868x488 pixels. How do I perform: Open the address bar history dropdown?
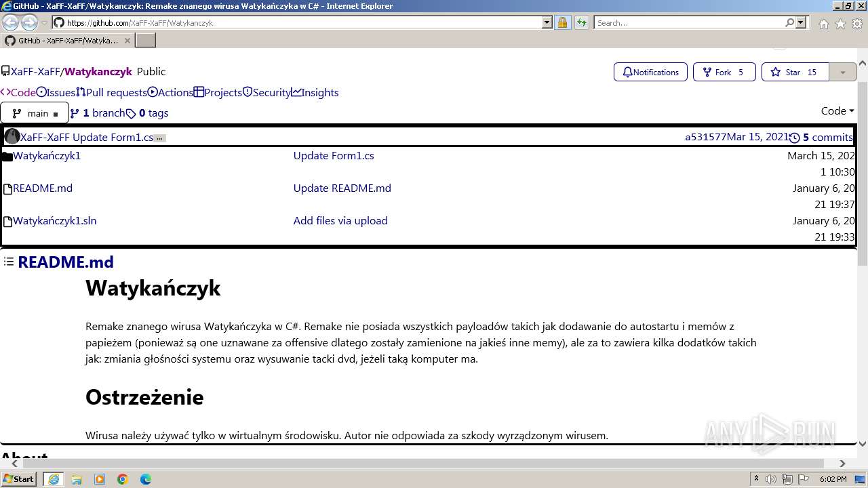[x=547, y=22]
